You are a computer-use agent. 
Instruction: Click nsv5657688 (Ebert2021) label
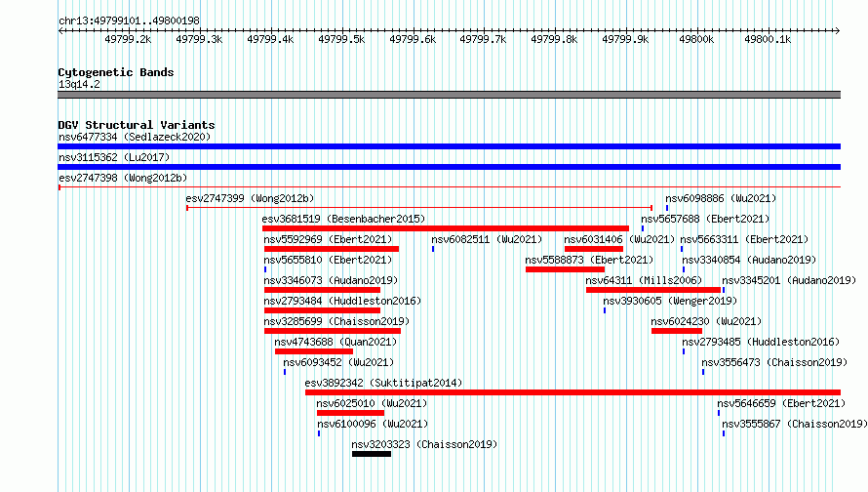point(705,219)
